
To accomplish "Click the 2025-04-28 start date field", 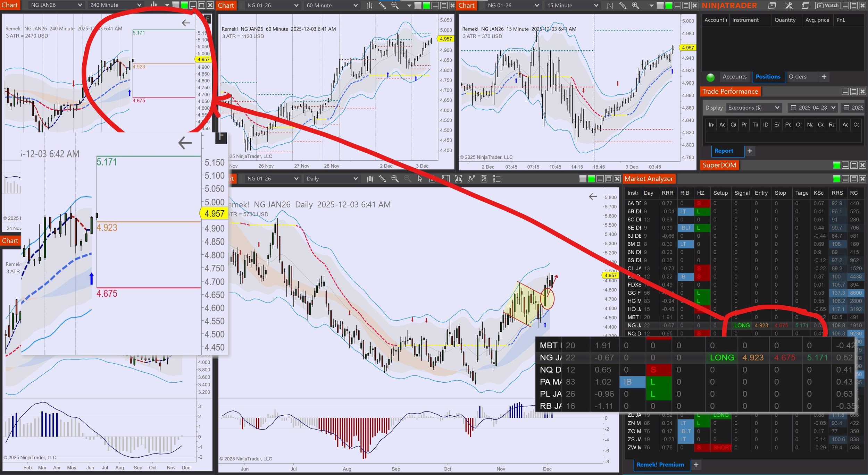I will point(812,108).
